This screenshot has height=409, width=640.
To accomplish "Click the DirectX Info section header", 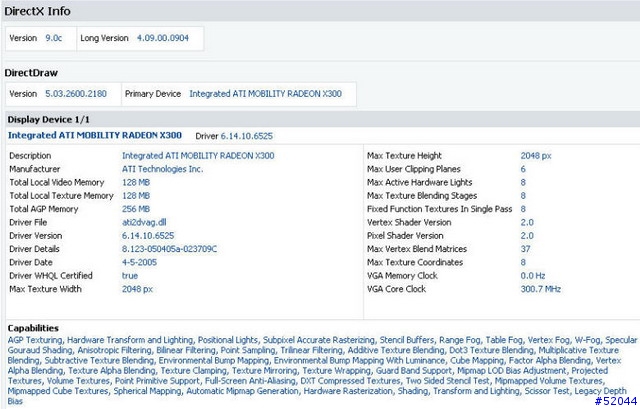I will (x=37, y=11).
